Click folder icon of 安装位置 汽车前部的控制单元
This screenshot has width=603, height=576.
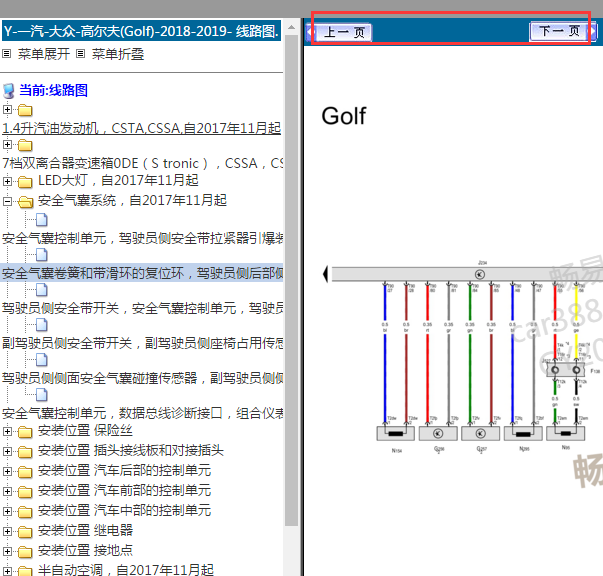pos(25,492)
